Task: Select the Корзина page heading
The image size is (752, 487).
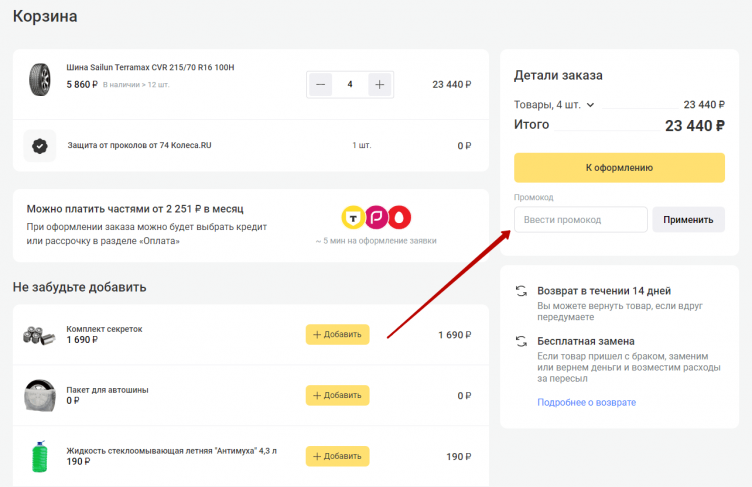Action: click(45, 16)
